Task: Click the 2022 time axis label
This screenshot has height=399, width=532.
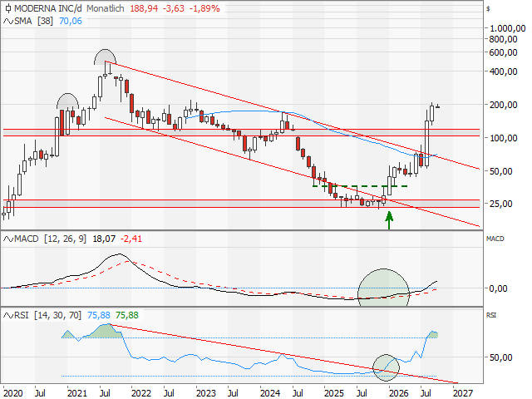Action: tap(141, 393)
